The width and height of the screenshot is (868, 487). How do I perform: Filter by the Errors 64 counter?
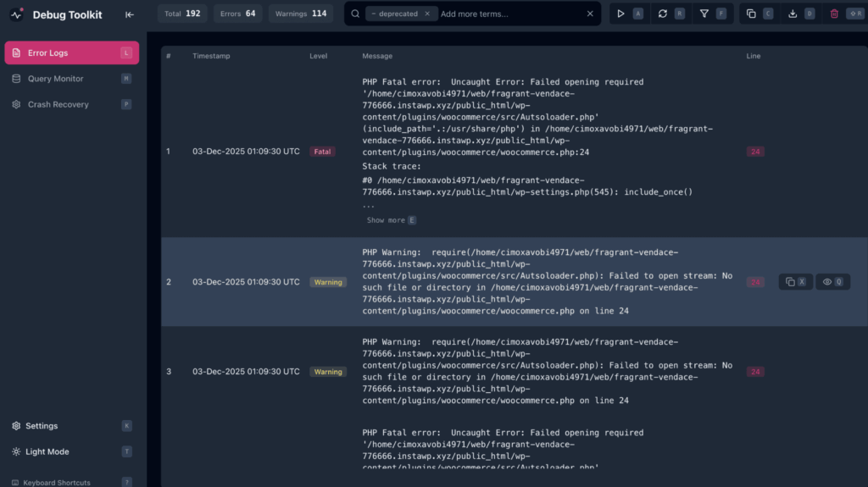[238, 14]
